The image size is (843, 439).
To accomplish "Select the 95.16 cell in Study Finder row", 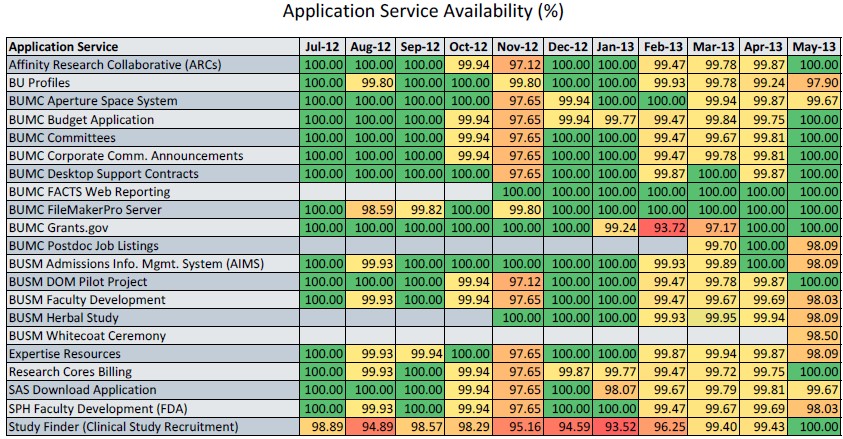I will coord(518,427).
